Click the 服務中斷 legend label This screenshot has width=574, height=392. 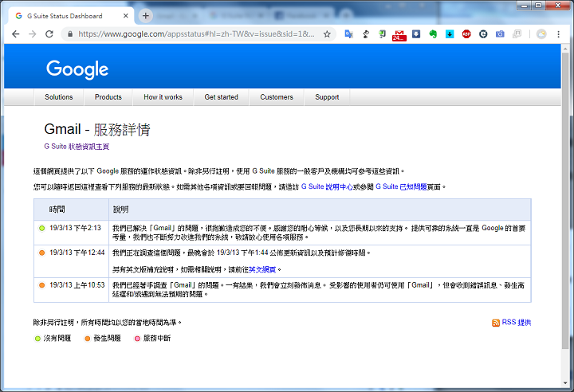pos(157,338)
